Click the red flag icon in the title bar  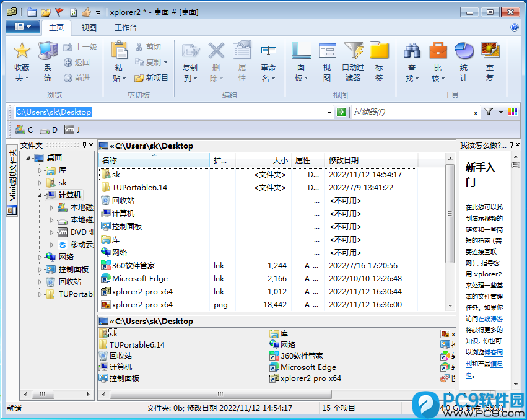point(59,12)
